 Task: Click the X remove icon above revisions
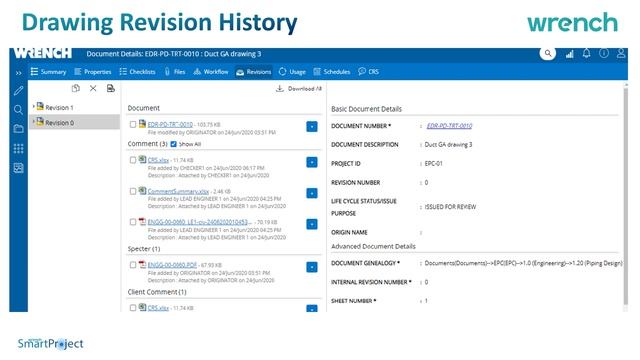93,88
